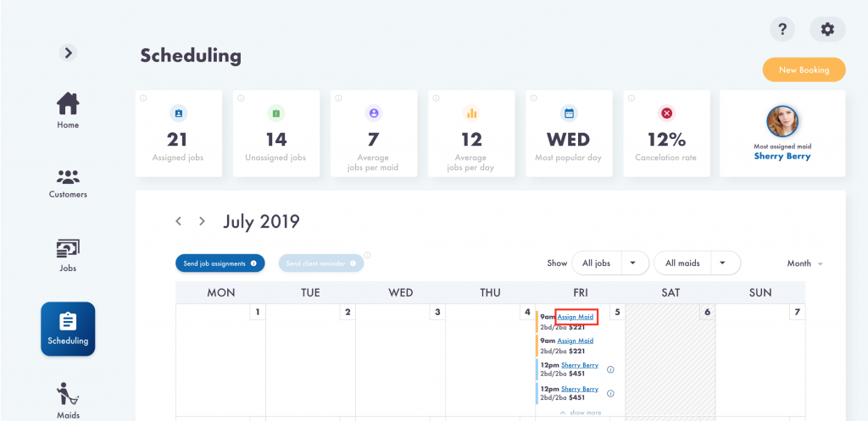Click the calendar icon above WED
This screenshot has height=421, width=868.
tap(569, 113)
